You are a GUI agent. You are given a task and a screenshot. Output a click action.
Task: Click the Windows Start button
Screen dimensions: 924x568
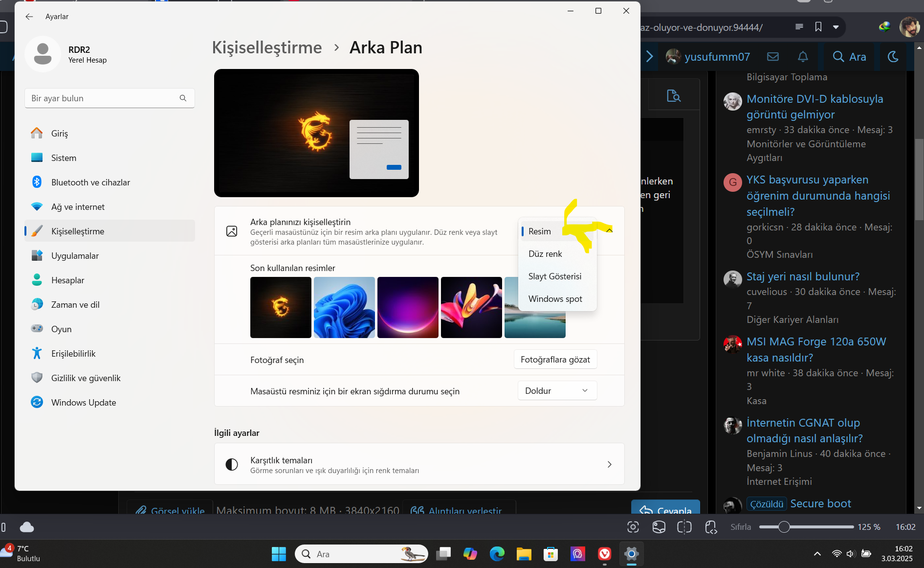[x=279, y=554]
